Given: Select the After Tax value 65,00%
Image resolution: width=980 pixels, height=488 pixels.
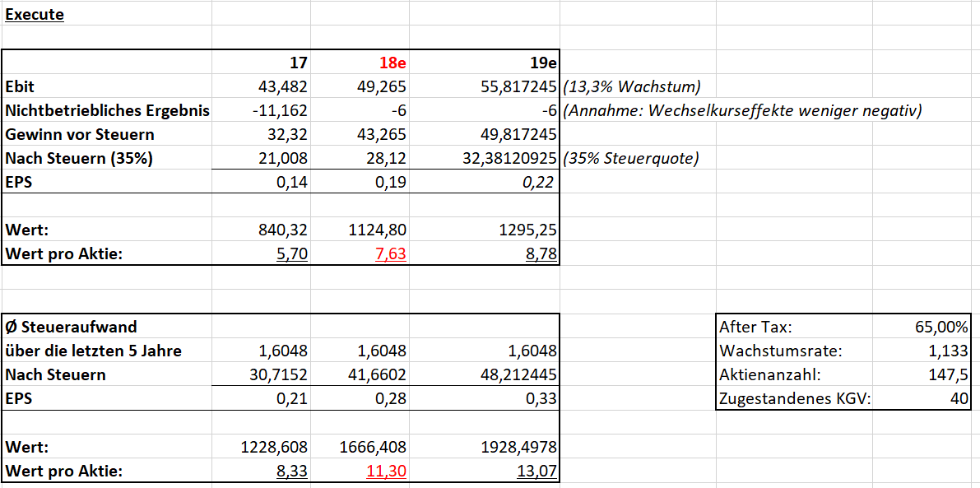Looking at the screenshot, I should click(942, 327).
